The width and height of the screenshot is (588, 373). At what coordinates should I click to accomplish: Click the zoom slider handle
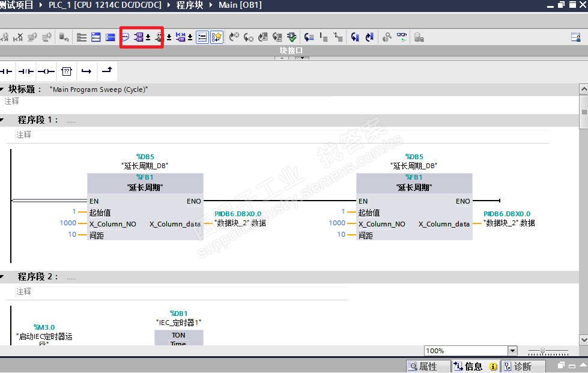542,351
